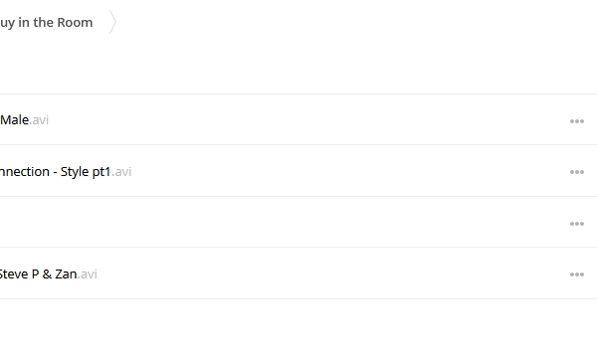Click the 'Style' word in second file name
The height and width of the screenshot is (364, 597).
(x=75, y=172)
